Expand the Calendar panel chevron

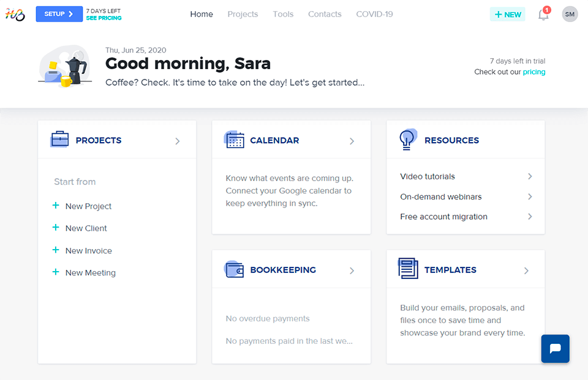click(x=352, y=141)
